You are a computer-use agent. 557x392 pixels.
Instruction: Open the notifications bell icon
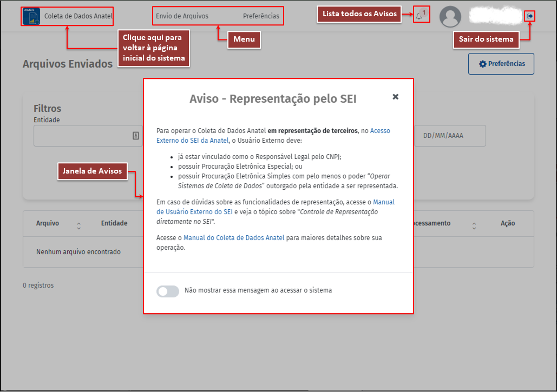pyautogui.click(x=419, y=16)
